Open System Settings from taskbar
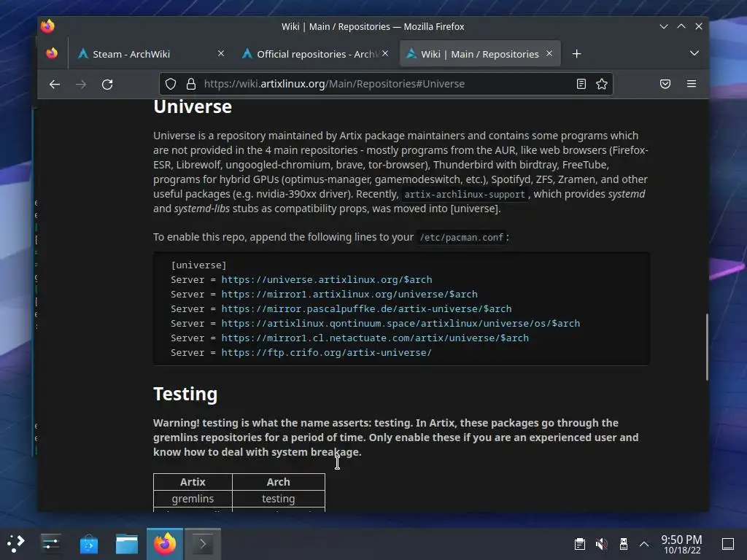 tap(50, 544)
